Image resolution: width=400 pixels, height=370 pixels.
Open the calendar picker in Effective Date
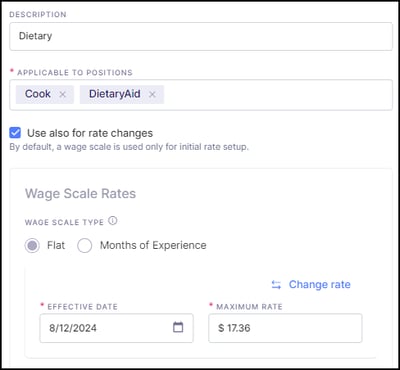[178, 327]
